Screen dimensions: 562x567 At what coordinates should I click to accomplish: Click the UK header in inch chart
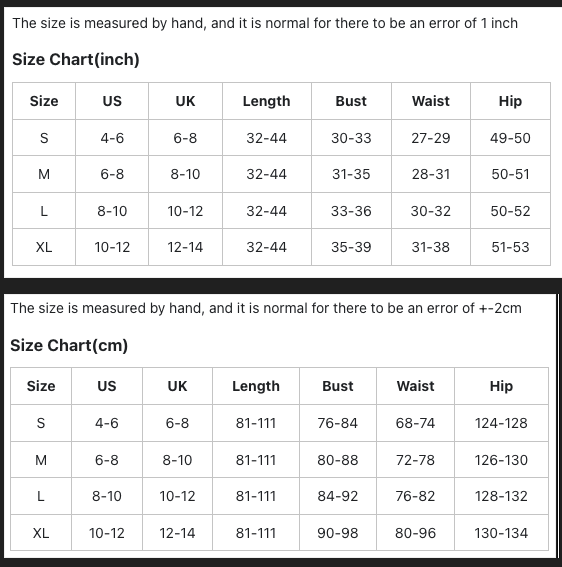(x=185, y=101)
